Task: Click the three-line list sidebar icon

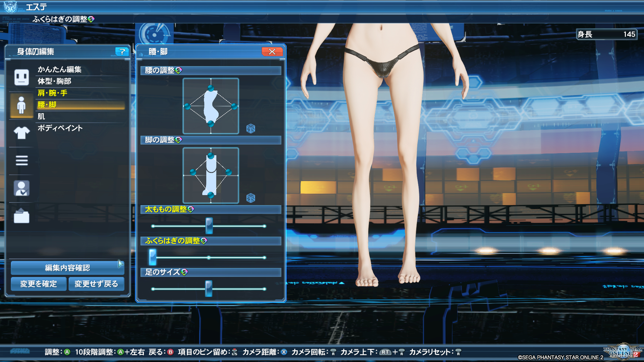Action: (21, 161)
